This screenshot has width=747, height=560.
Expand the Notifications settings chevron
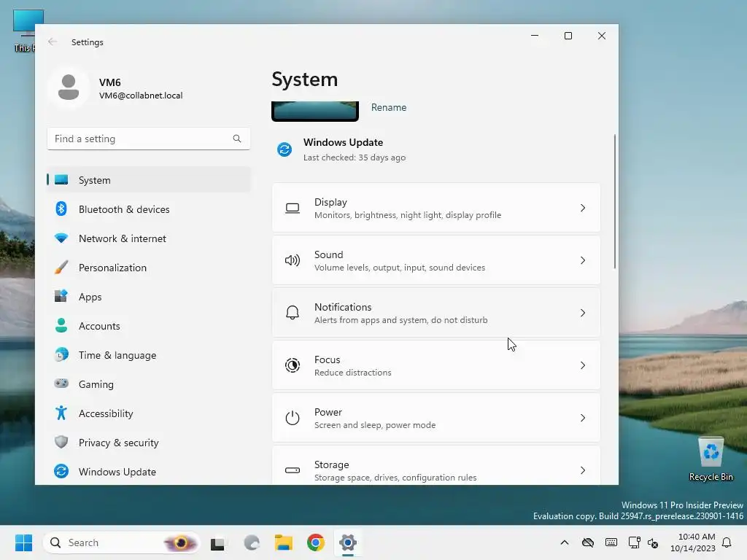[x=583, y=313]
